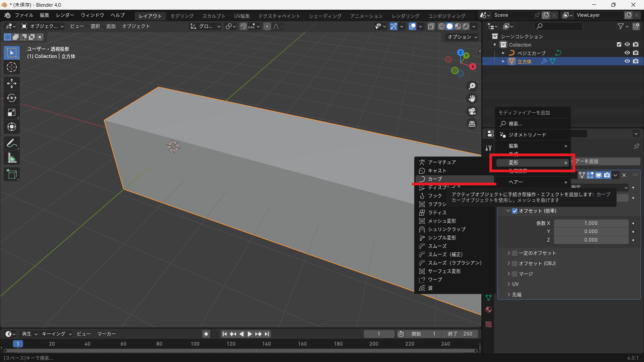The height and width of the screenshot is (362, 644).
Task: Select the Measure ruler tool
Action: (12, 158)
